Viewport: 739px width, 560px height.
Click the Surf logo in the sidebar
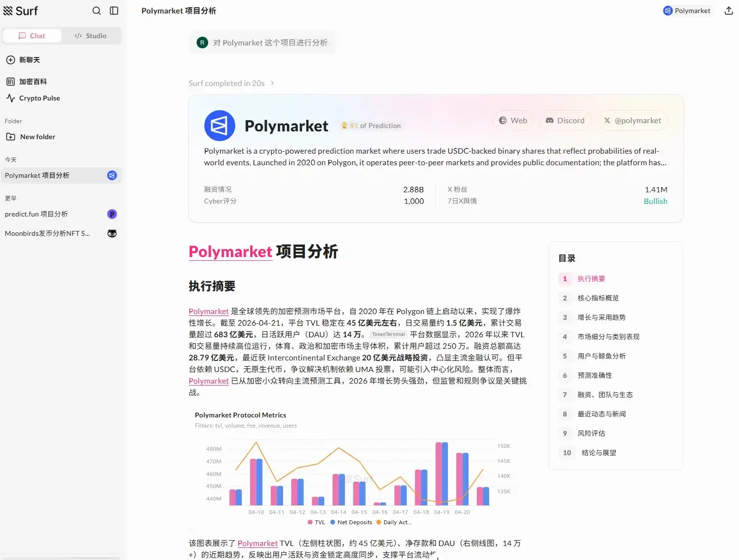(x=20, y=11)
